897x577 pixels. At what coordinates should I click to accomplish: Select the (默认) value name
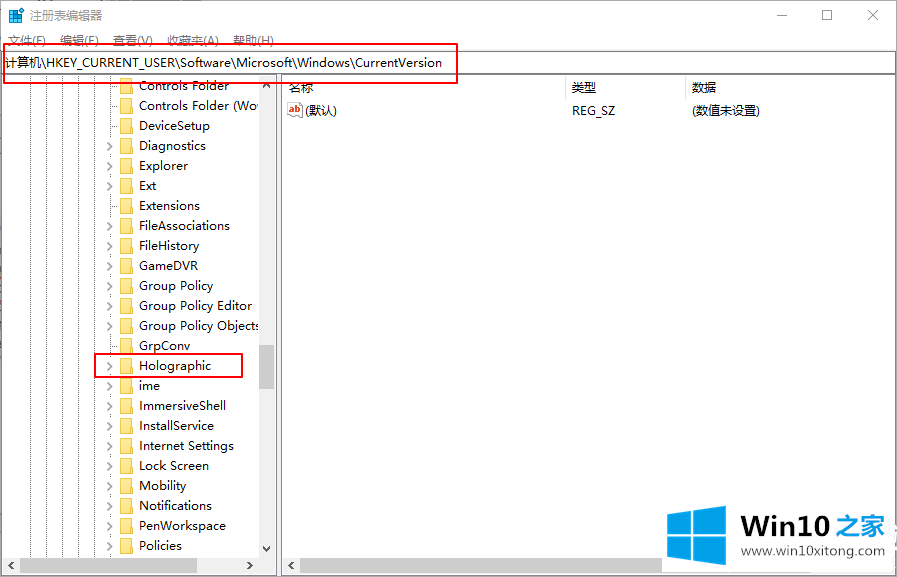click(x=321, y=110)
